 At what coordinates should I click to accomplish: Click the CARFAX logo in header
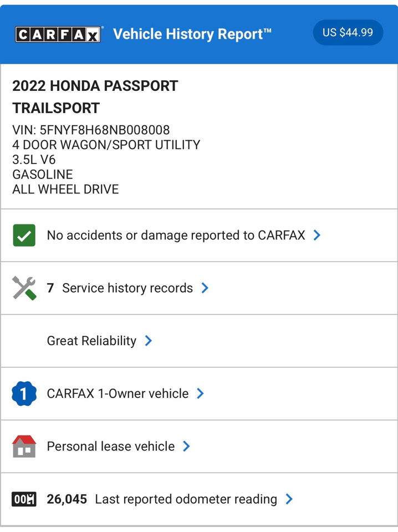tap(59, 34)
